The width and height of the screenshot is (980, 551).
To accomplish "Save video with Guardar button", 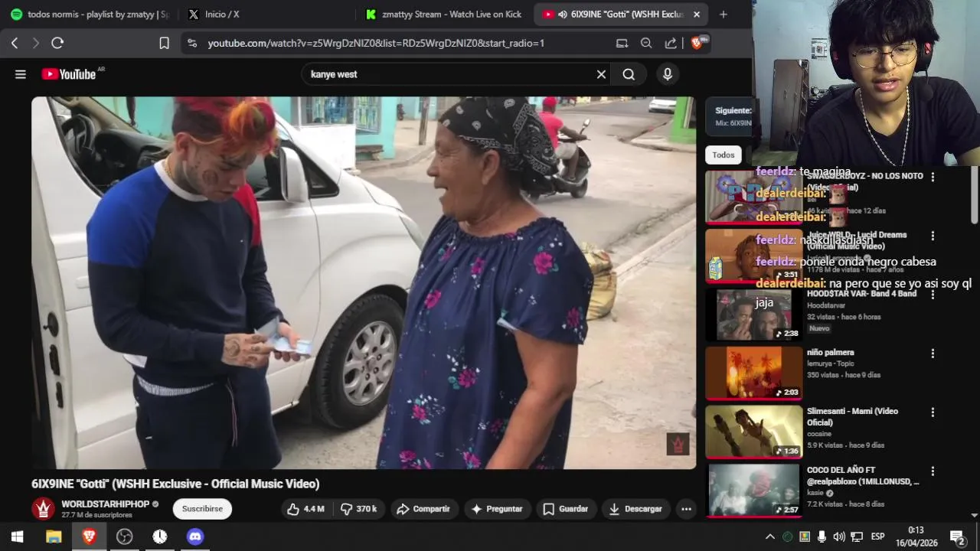I will (566, 509).
